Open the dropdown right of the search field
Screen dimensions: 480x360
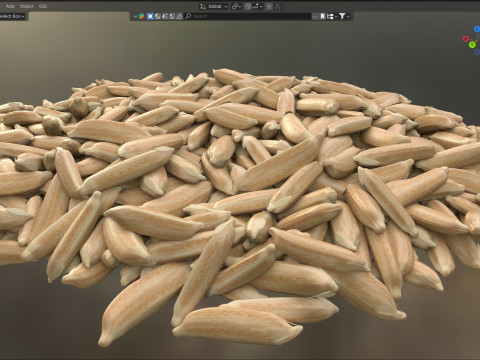[x=315, y=16]
